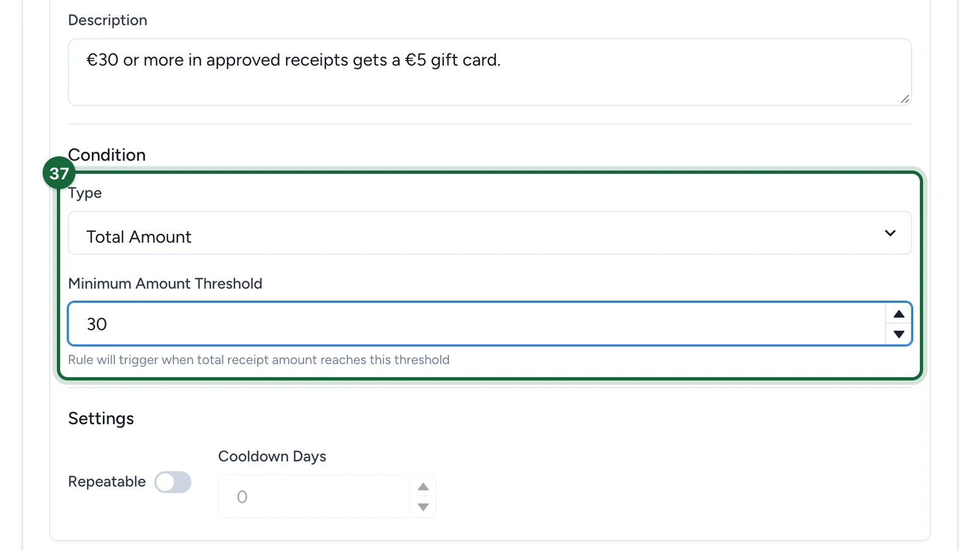Increment Cooldown Days using the up arrow
The image size is (980, 551).
(x=423, y=487)
